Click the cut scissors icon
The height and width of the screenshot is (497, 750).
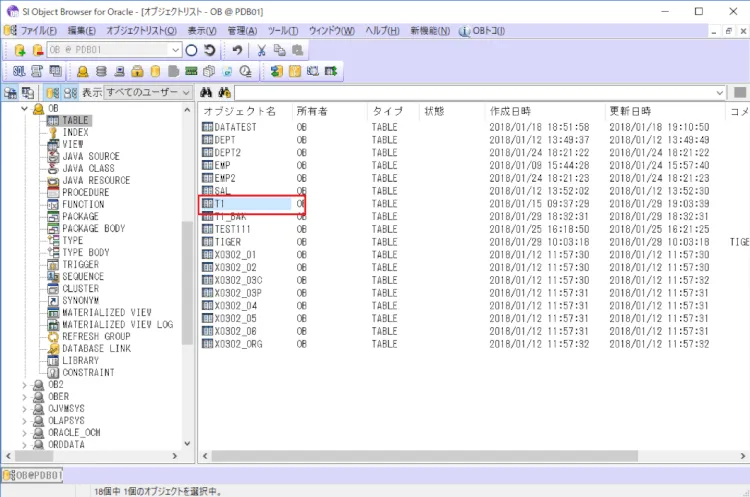click(261, 50)
